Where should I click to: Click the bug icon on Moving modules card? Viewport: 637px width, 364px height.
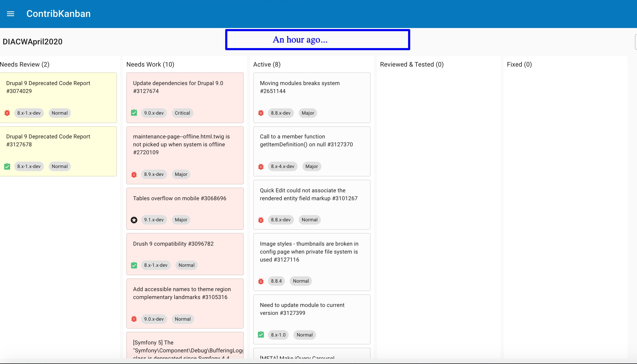pyautogui.click(x=261, y=113)
